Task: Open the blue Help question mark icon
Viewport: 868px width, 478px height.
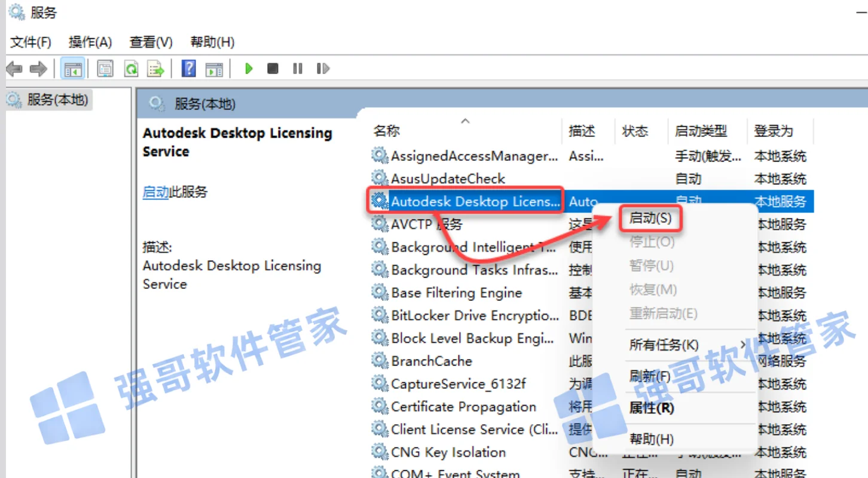Action: tap(189, 69)
